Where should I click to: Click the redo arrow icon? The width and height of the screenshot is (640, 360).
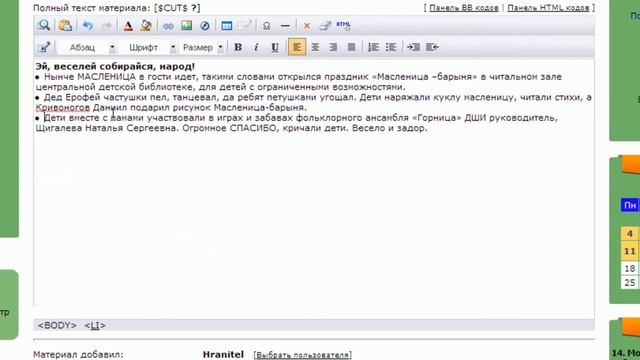click(x=107, y=26)
